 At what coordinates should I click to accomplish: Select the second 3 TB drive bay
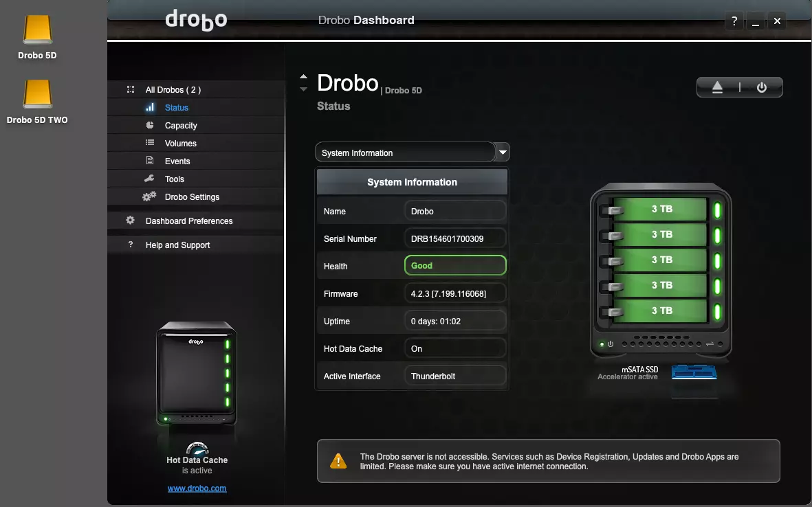[660, 234]
